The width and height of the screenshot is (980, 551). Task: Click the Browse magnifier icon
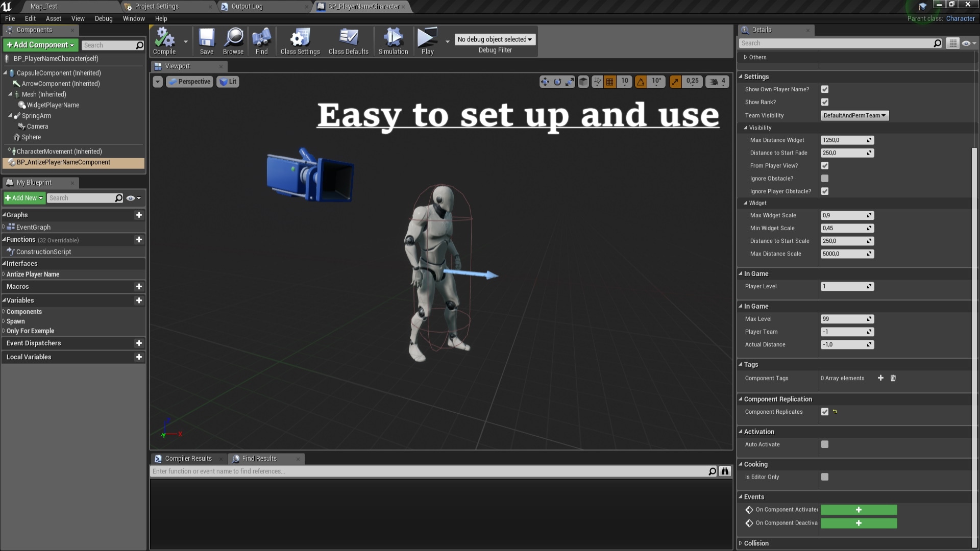tap(233, 40)
